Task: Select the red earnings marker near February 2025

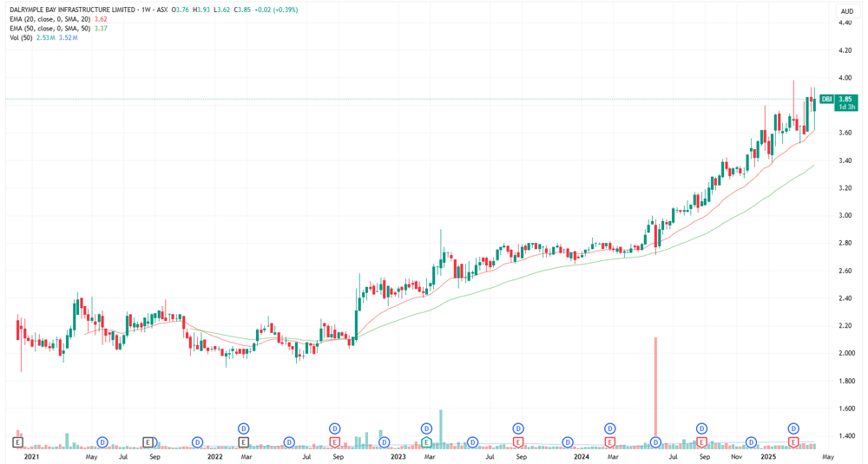Action: [793, 441]
